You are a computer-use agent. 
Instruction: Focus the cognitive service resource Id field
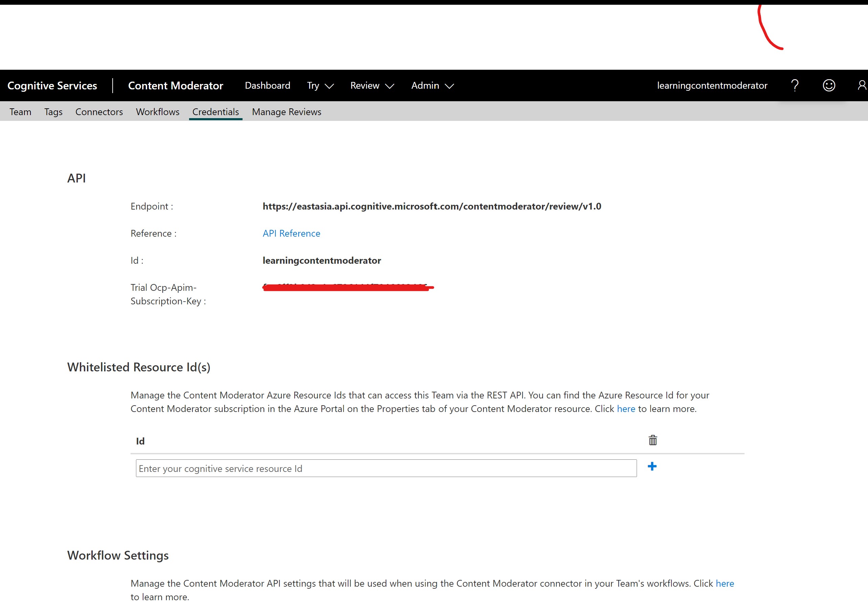(x=386, y=469)
